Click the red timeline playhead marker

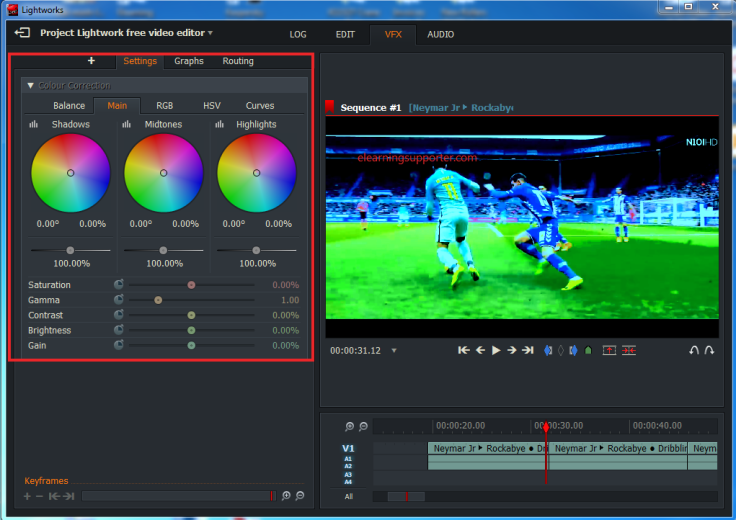546,427
